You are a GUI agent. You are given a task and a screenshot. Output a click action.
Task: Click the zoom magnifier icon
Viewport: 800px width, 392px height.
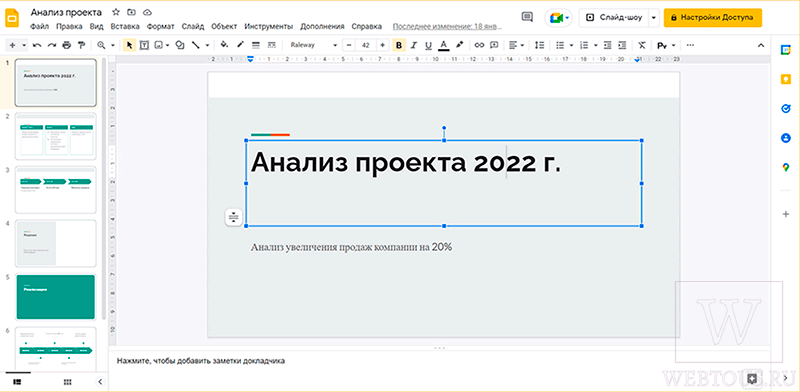click(101, 45)
